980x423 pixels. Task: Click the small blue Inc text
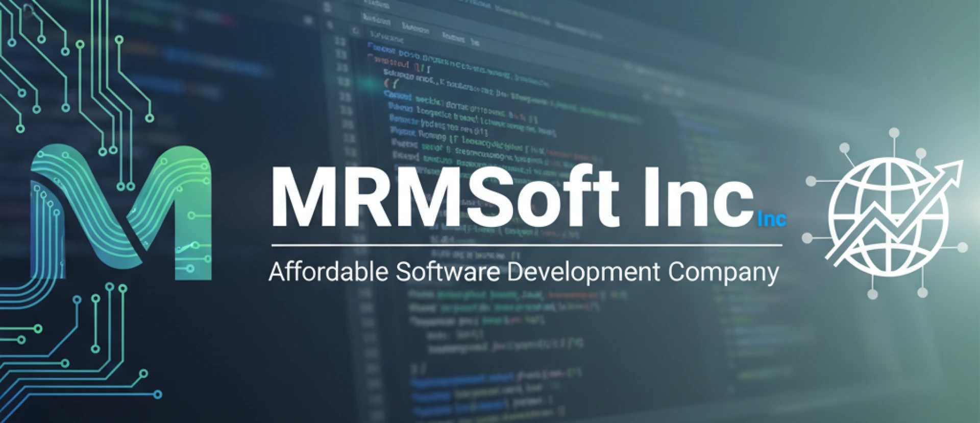click(x=772, y=219)
